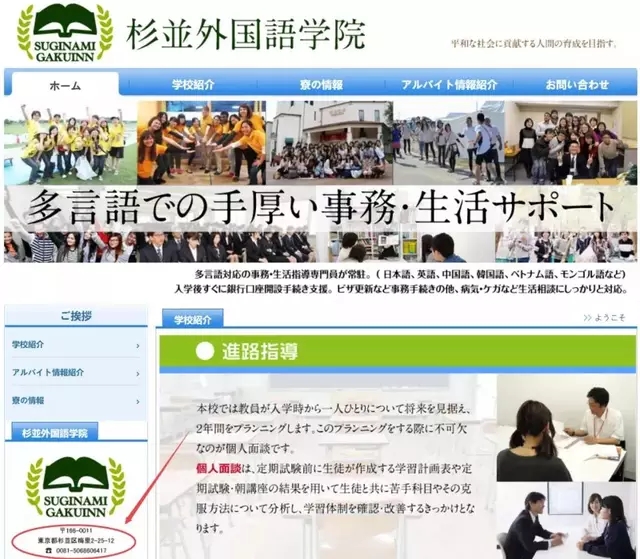
Task: Click the 杉並外国語学院 sidebar tab label
Action: pyautogui.click(x=55, y=433)
